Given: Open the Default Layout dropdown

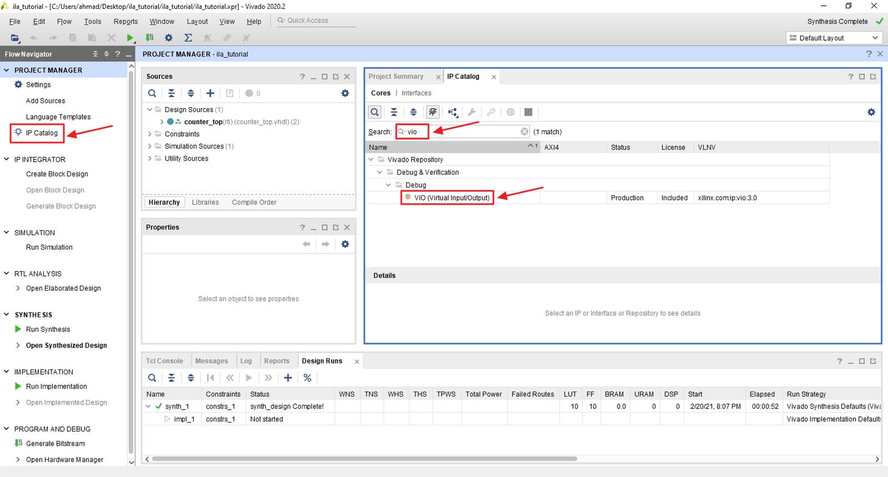Looking at the screenshot, I should click(x=834, y=38).
